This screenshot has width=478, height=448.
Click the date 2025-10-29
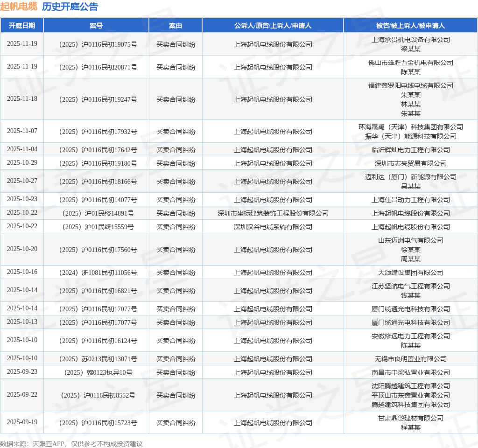(x=22, y=163)
